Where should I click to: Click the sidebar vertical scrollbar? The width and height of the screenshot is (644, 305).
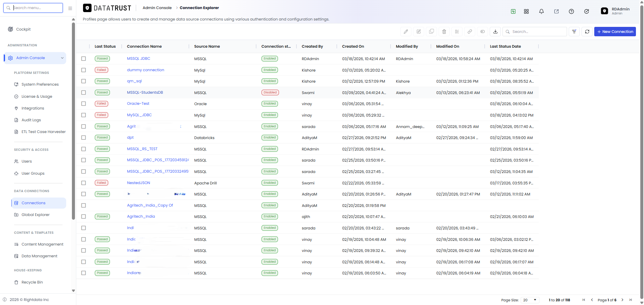point(73,121)
